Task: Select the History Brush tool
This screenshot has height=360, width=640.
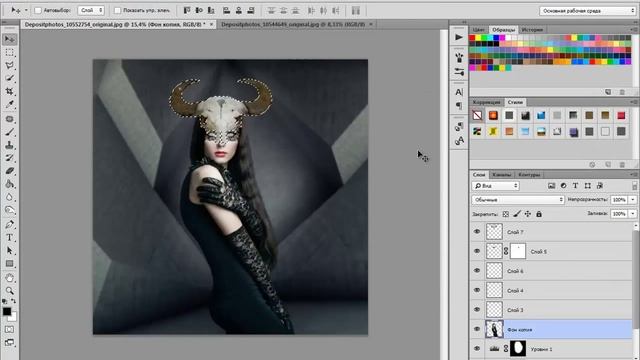Action: pyautogui.click(x=9, y=158)
